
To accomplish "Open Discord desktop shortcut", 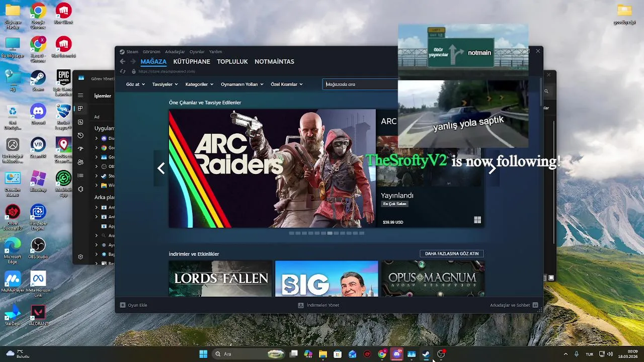I will pos(38,114).
